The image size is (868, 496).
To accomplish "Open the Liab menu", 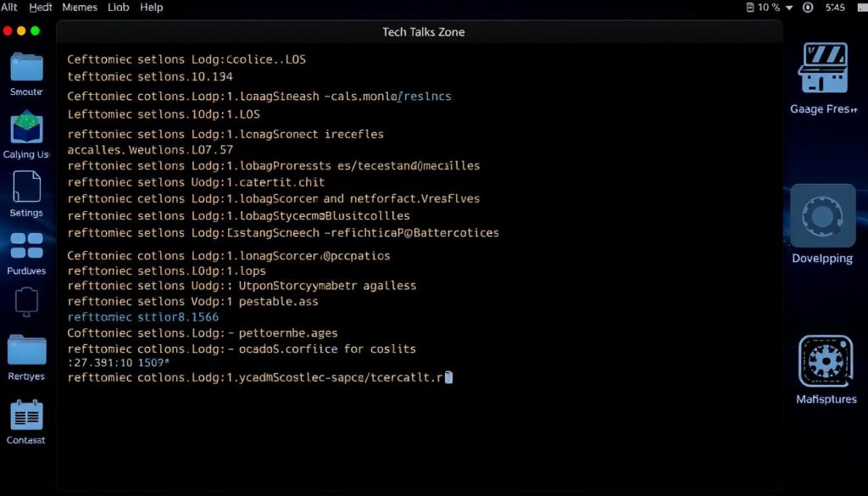I will point(119,7).
